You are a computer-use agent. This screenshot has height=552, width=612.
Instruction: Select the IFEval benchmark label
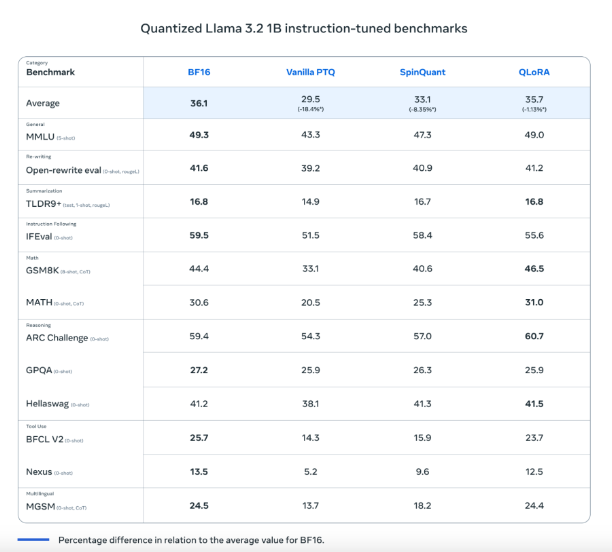pos(40,237)
